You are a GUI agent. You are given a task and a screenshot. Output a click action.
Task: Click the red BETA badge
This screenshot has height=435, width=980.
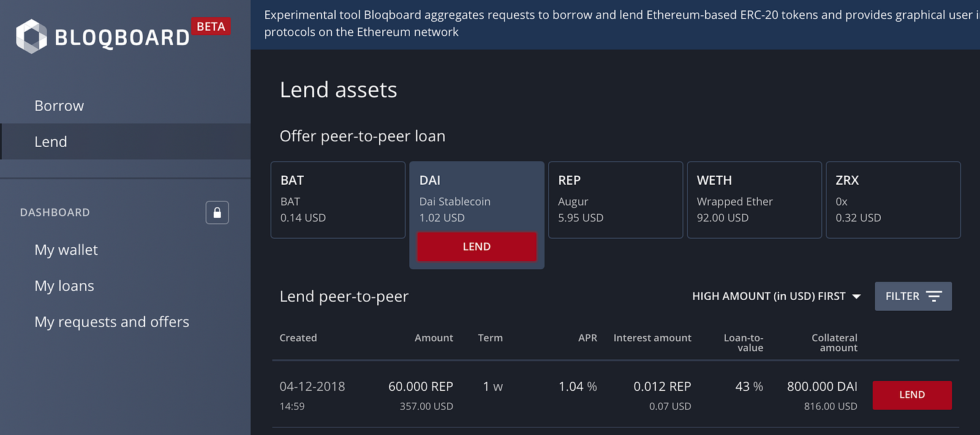coord(211,26)
